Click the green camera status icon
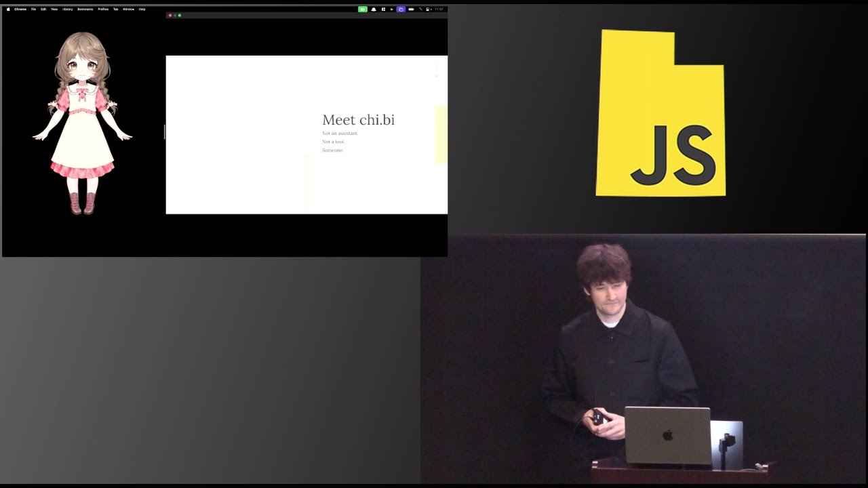The image size is (868, 488). click(363, 9)
